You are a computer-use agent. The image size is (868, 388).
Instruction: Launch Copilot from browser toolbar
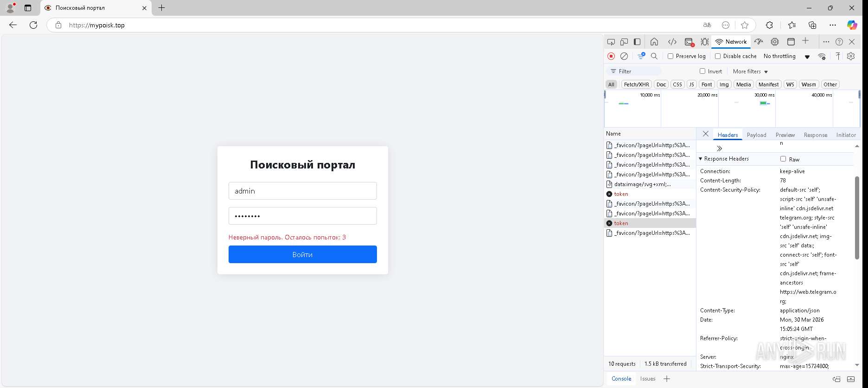pyautogui.click(x=852, y=25)
